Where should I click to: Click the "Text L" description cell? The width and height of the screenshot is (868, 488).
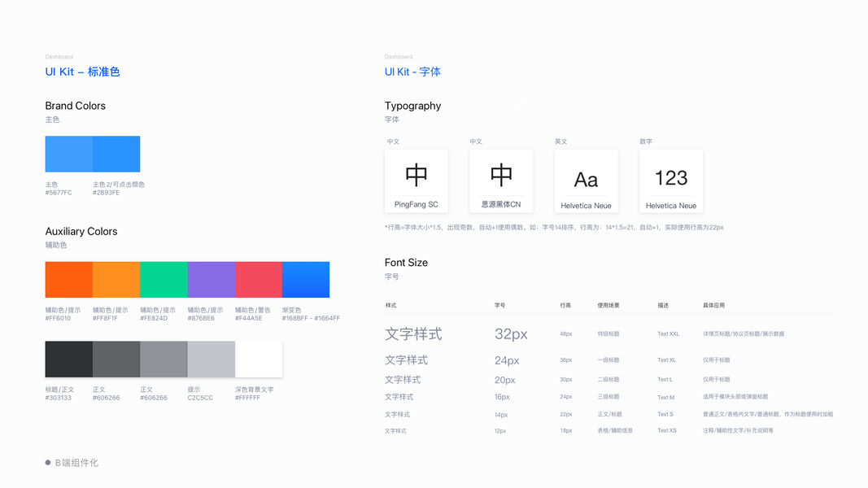[x=665, y=380]
